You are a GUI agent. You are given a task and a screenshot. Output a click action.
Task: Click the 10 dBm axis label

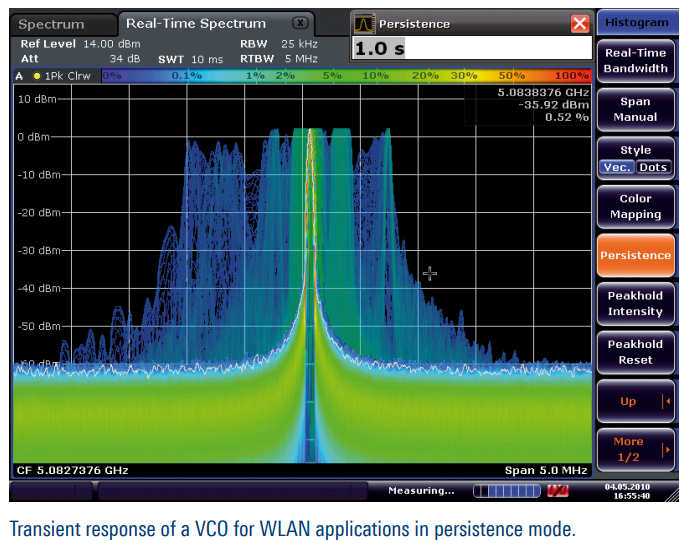37,99
